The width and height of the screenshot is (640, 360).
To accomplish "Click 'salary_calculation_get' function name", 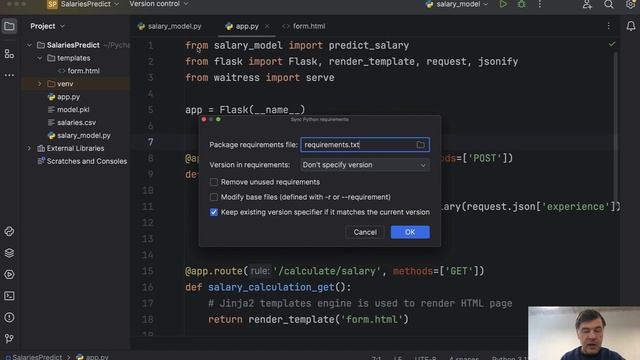I will point(271,287).
